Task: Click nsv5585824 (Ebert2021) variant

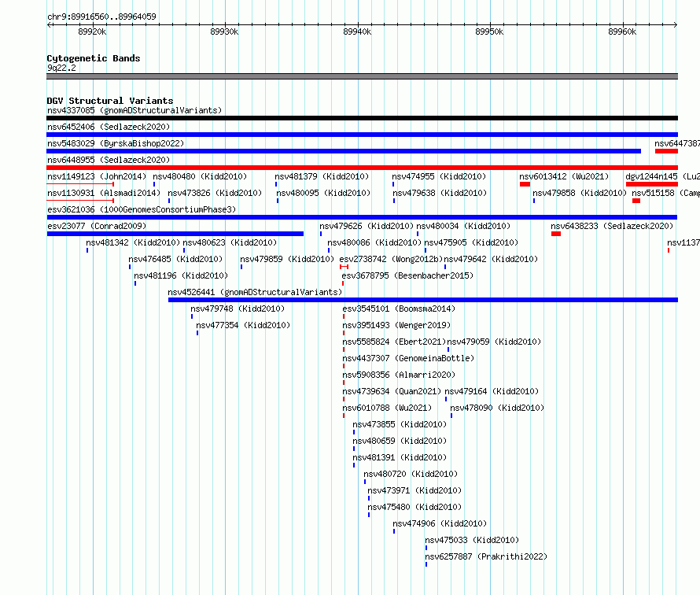Action: coord(394,342)
